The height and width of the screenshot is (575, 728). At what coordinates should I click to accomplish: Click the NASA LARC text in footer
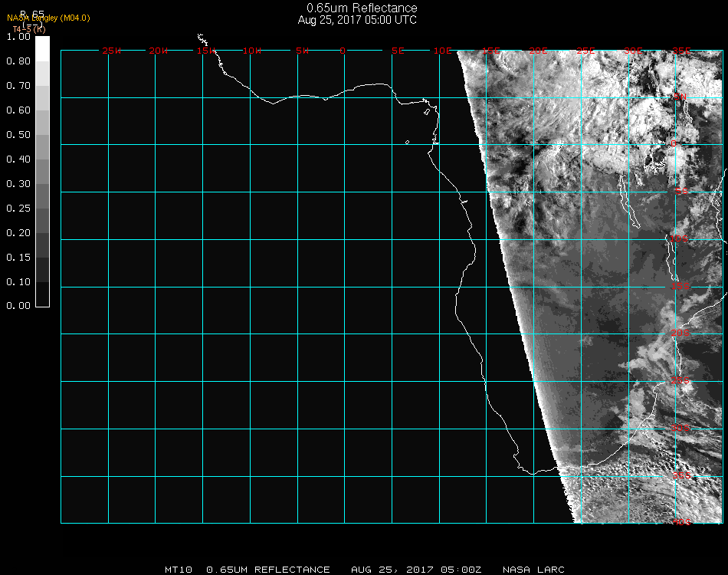pos(533,570)
